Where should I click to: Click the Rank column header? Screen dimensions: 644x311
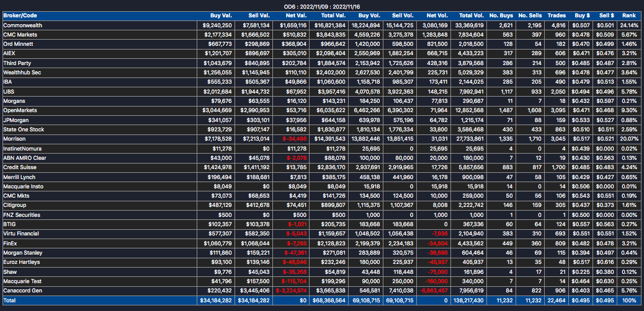click(629, 15)
